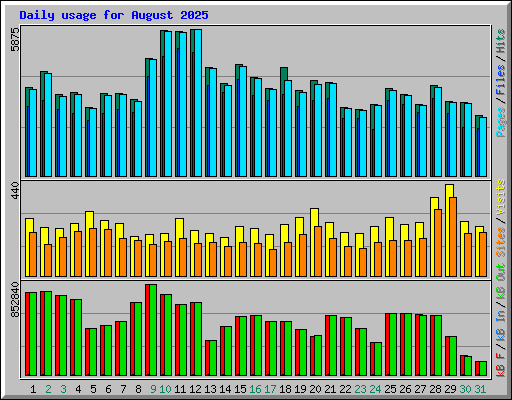Screen dimensions: 512x400
Task: Click day 28 on the x-axis
Action: (435, 389)
